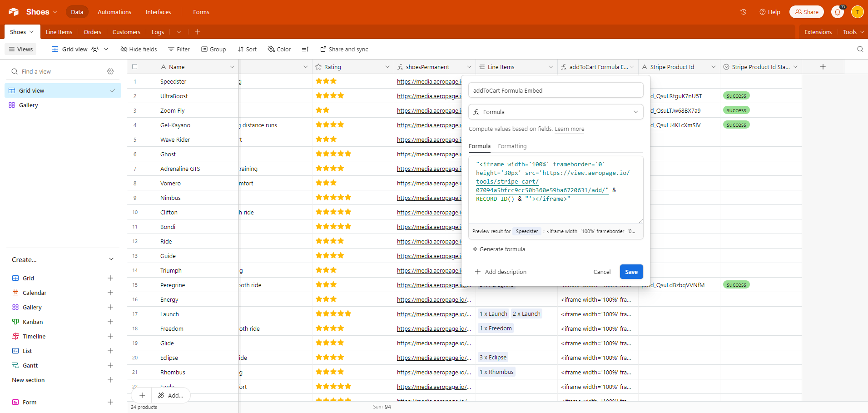
Task: Open Grid view options chevron
Action: pyautogui.click(x=106, y=49)
